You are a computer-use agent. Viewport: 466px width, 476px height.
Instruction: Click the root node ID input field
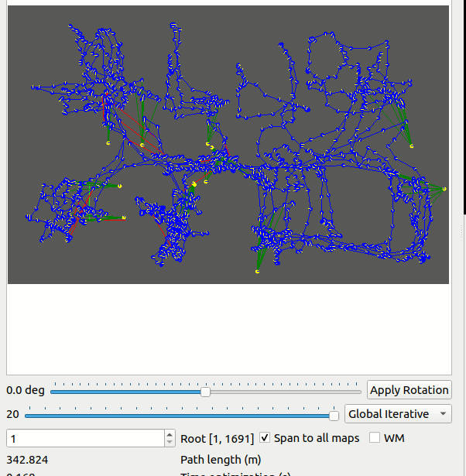pyautogui.click(x=85, y=438)
